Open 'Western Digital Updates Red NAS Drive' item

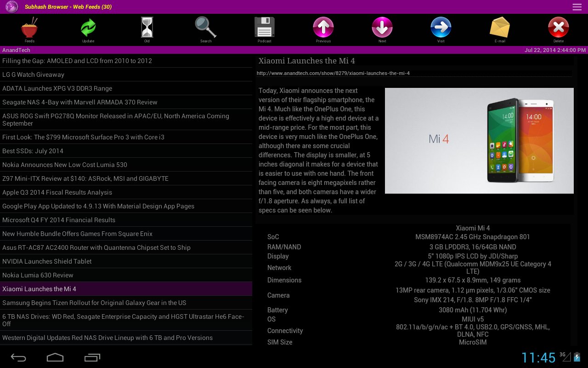pyautogui.click(x=126, y=338)
